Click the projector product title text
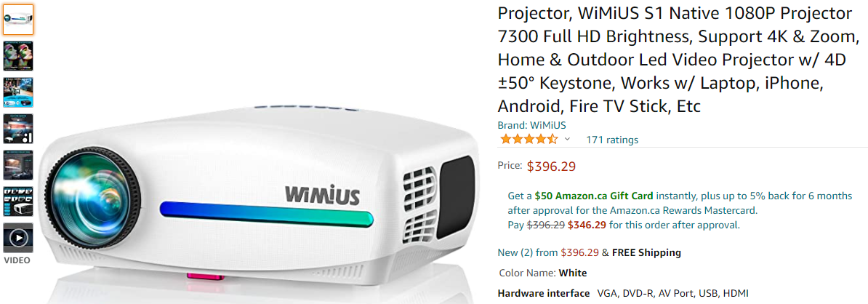Screen dimensions: 868x304 (x=679, y=59)
